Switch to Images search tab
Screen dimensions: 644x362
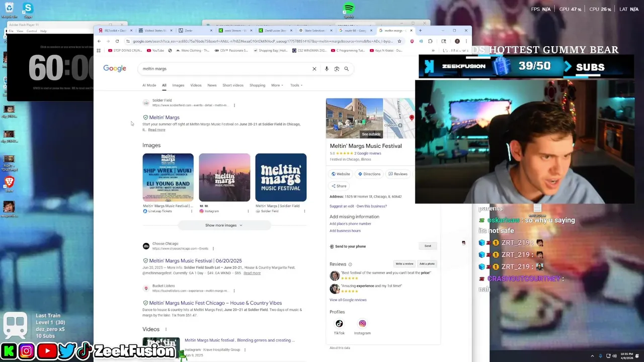point(178,85)
